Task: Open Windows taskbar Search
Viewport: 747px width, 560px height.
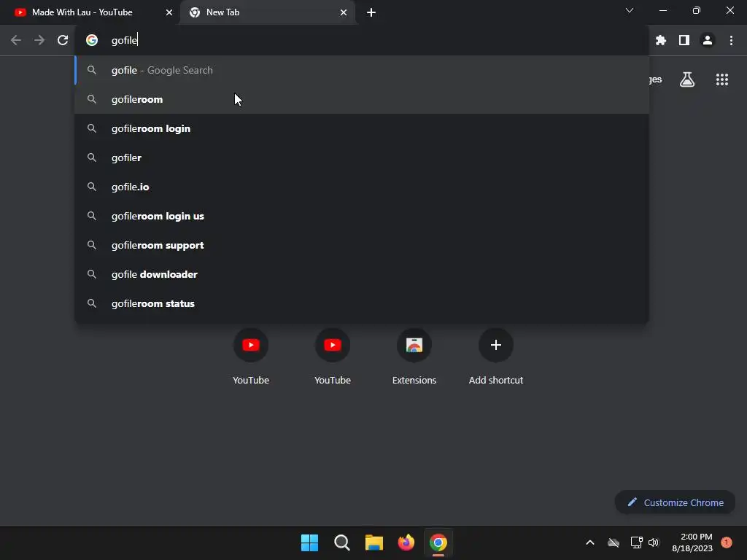Action: 342,542
